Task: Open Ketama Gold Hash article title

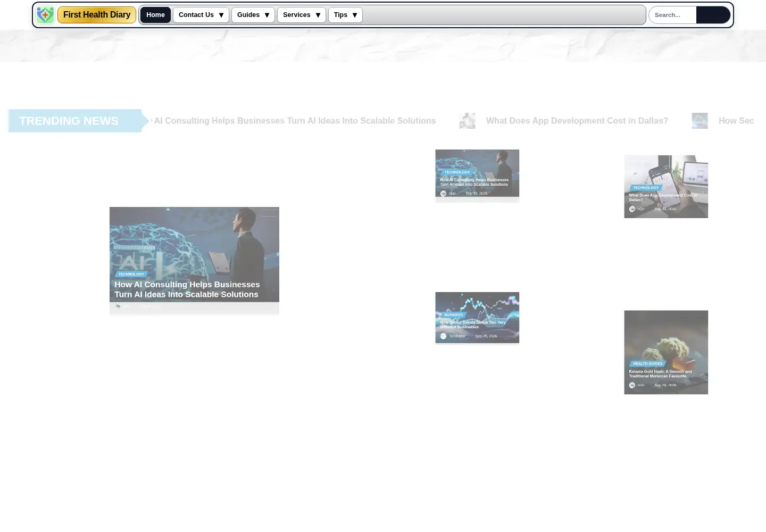Action: pyautogui.click(x=660, y=373)
